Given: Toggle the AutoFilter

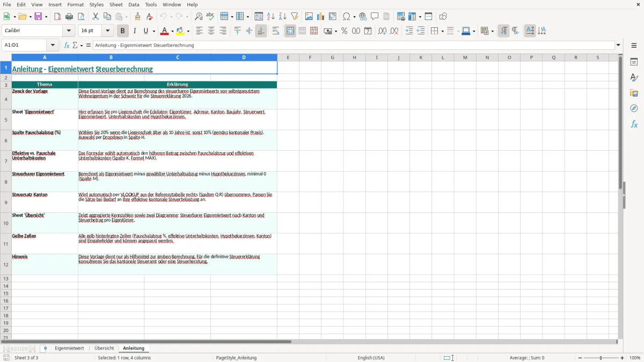Looking at the screenshot, I should (295, 17).
